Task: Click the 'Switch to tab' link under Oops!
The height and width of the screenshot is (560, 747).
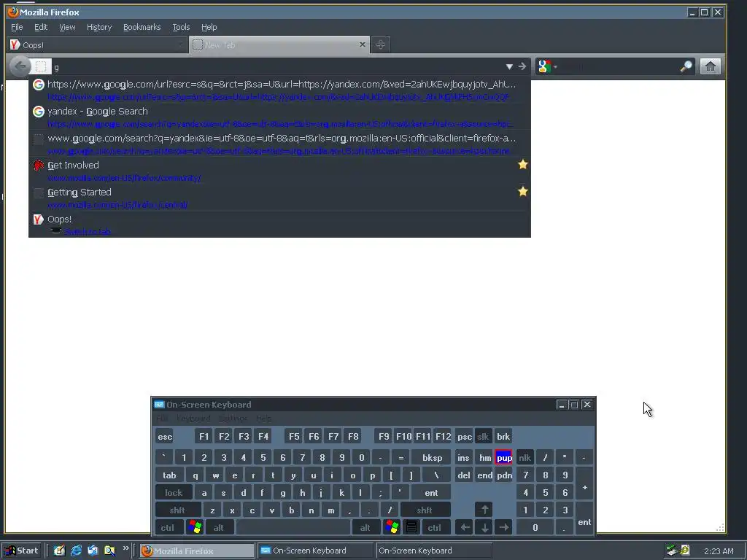Action: [88, 232]
